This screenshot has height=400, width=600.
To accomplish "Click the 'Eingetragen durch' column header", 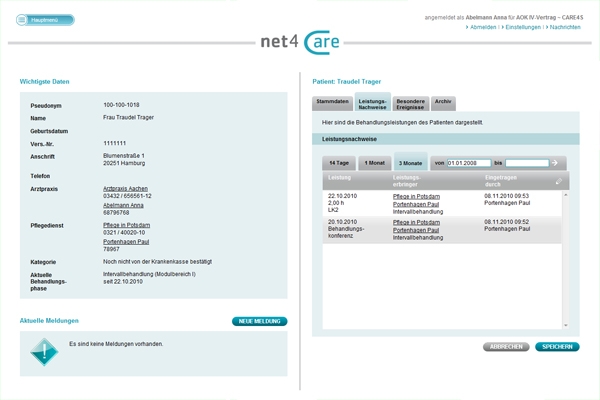I will (x=501, y=181).
